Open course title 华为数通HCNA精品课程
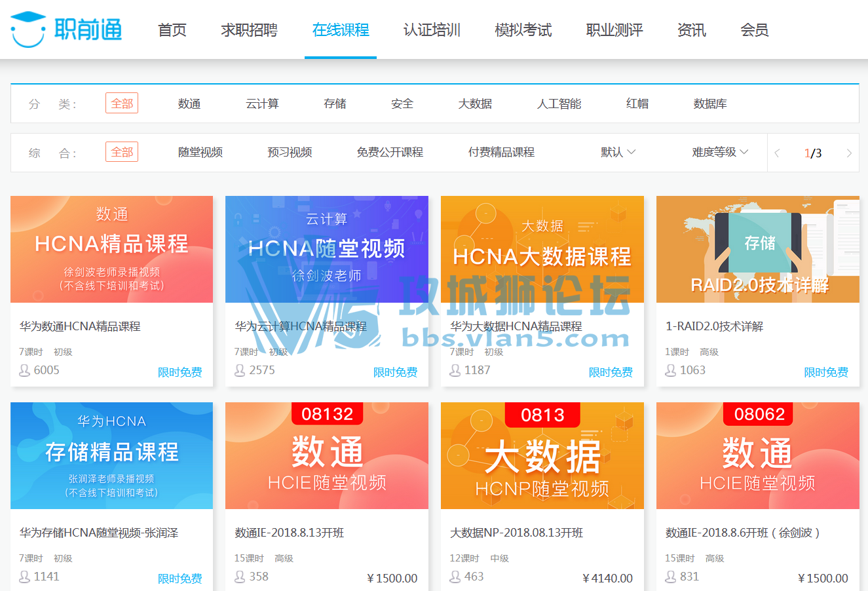 (x=80, y=326)
